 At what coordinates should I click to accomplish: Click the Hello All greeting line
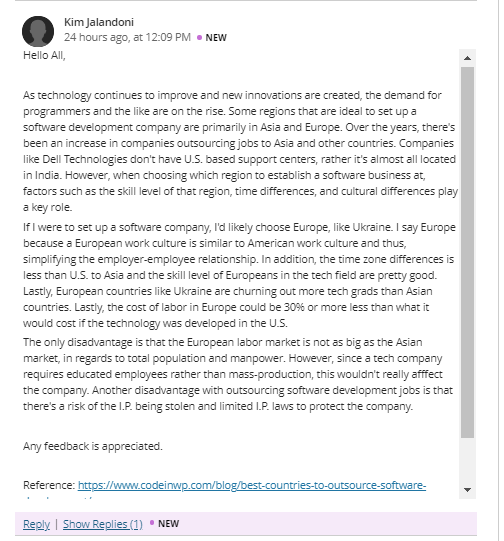(x=44, y=55)
